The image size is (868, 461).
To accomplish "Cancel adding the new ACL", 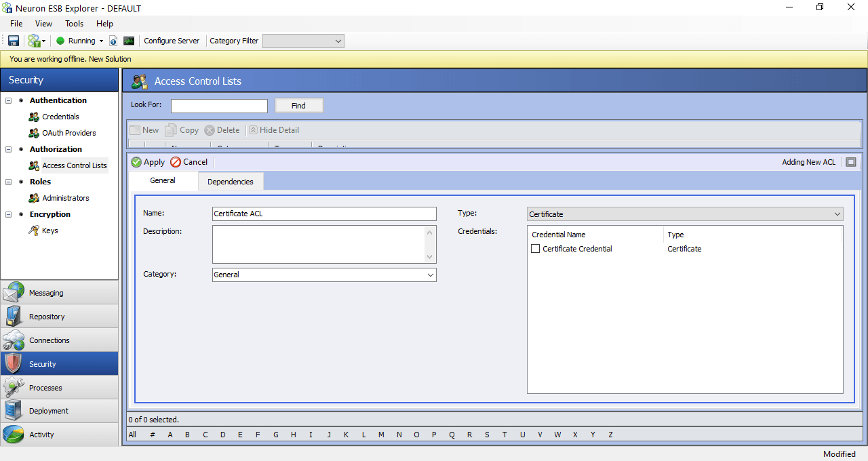I will coord(189,162).
